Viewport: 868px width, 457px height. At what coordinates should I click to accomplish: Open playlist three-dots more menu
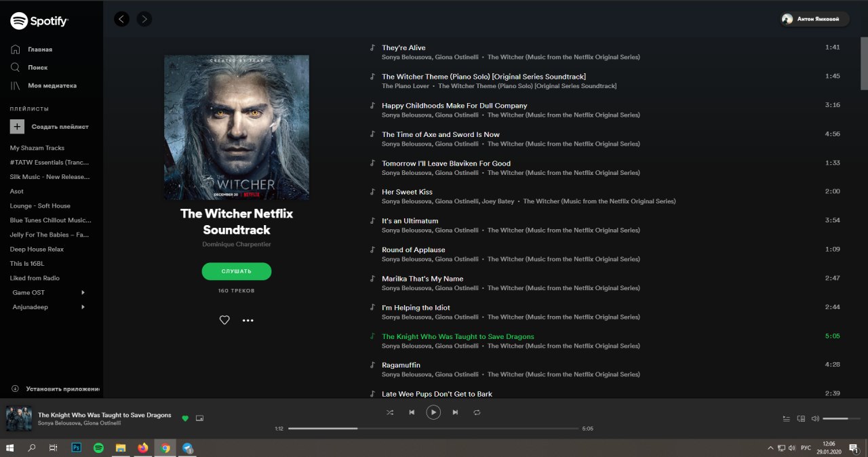[x=248, y=320]
